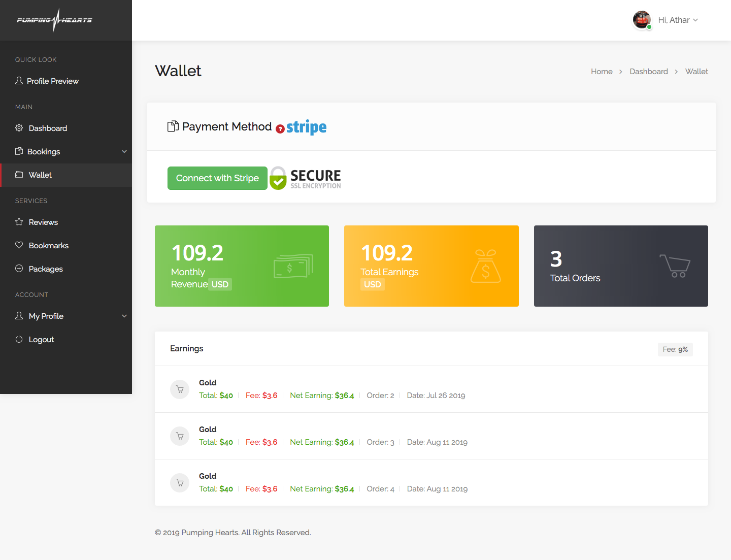
Task: Click the My Profile person icon
Action: tap(19, 316)
